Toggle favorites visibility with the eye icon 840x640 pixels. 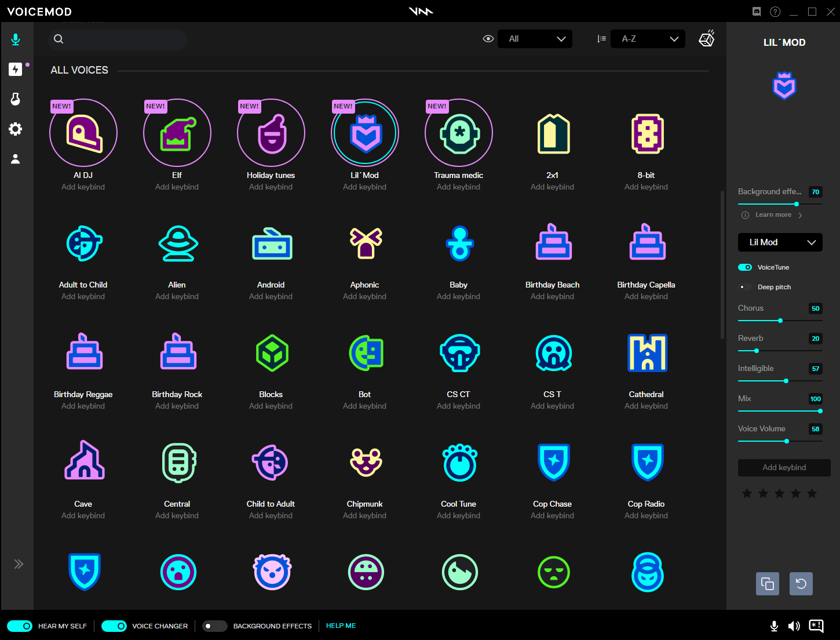point(488,38)
